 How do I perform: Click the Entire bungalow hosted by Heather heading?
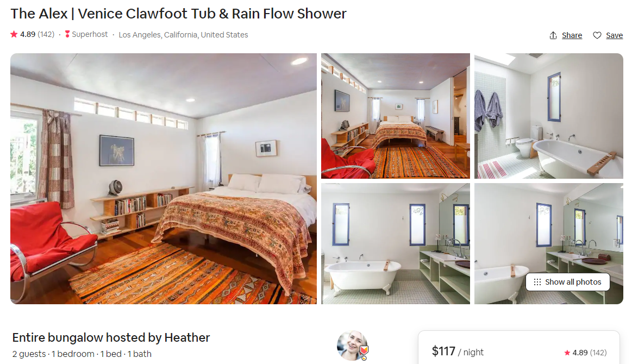(x=111, y=337)
